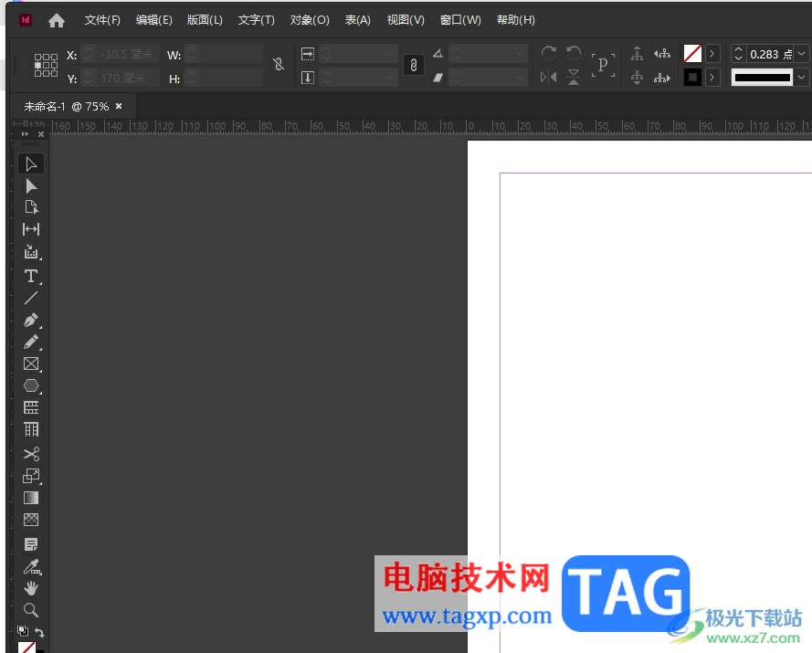Screen dimensions: 812x653
Task: Click fill swatch at toolbox bottom
Action: pyautogui.click(x=26, y=648)
